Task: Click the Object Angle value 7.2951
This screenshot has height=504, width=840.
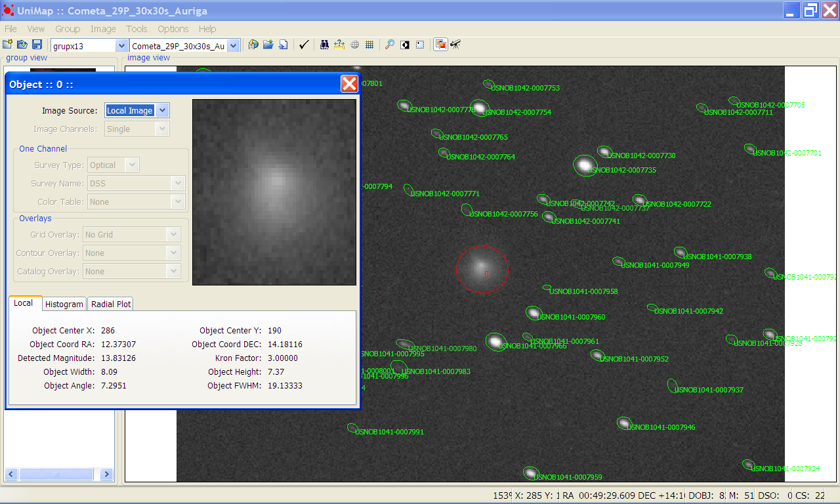Action: (114, 386)
